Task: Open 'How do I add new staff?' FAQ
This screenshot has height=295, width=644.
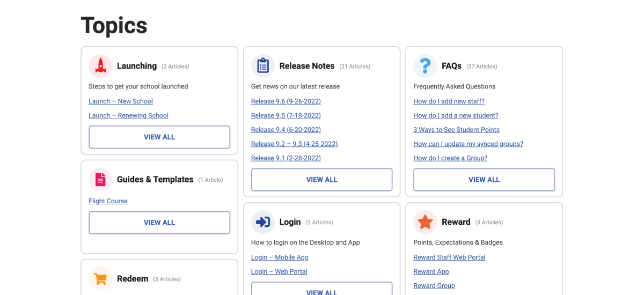Action: tap(449, 101)
